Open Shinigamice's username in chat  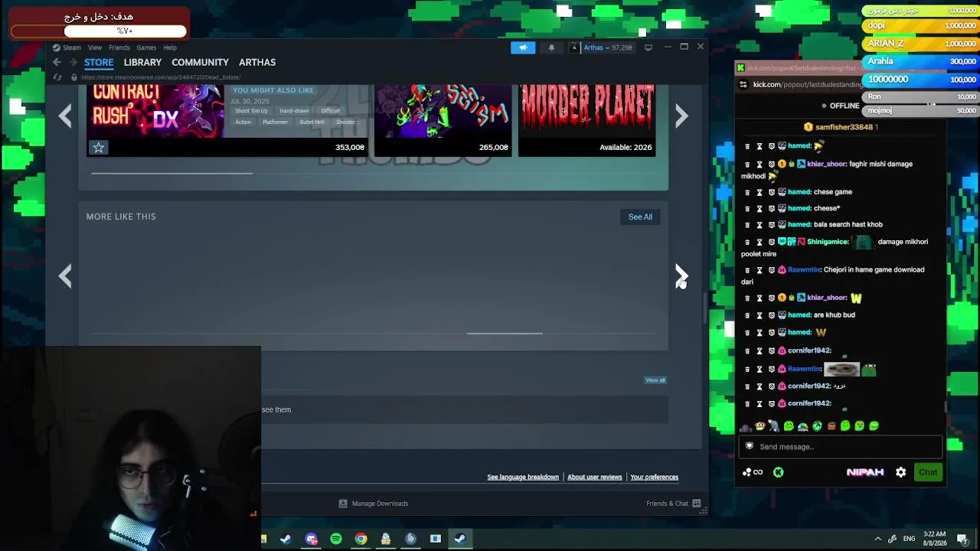pyautogui.click(x=828, y=242)
